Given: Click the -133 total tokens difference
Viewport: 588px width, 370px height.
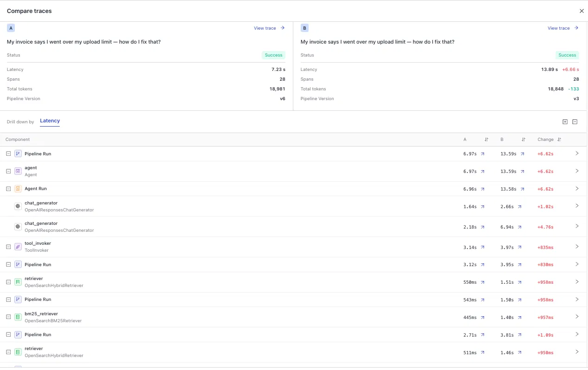Looking at the screenshot, I should click(x=573, y=89).
